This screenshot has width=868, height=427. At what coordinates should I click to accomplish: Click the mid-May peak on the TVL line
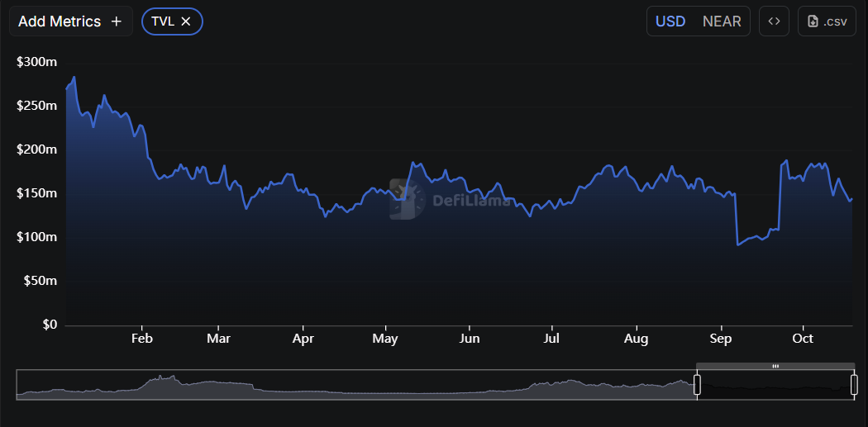413,164
